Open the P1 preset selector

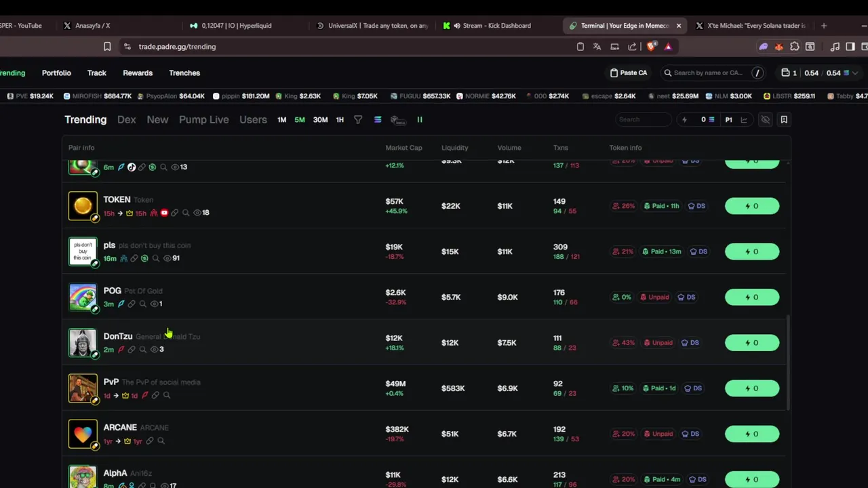pyautogui.click(x=729, y=120)
